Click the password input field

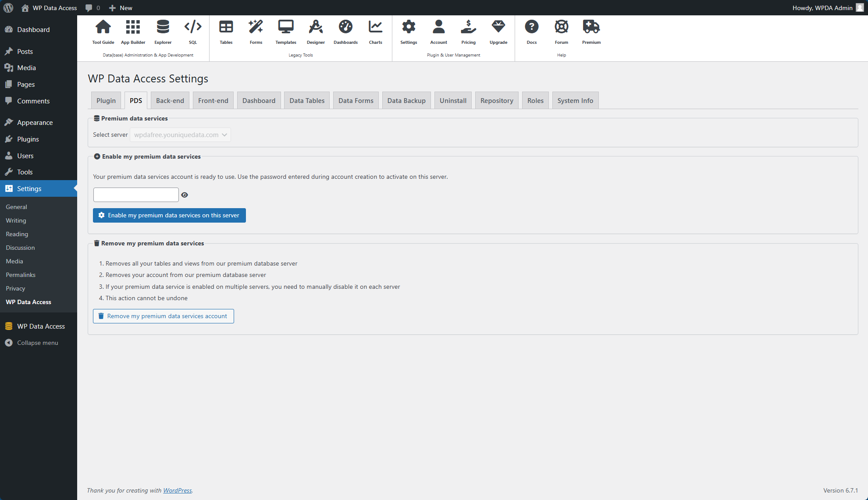click(135, 195)
